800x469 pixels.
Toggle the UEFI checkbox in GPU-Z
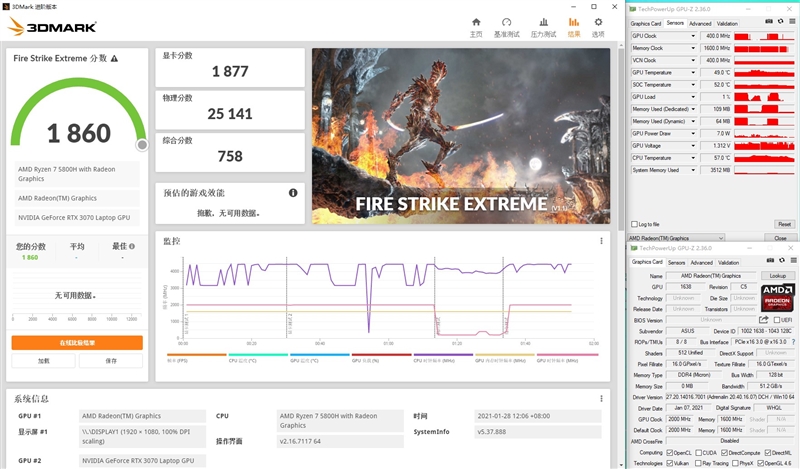(x=777, y=320)
